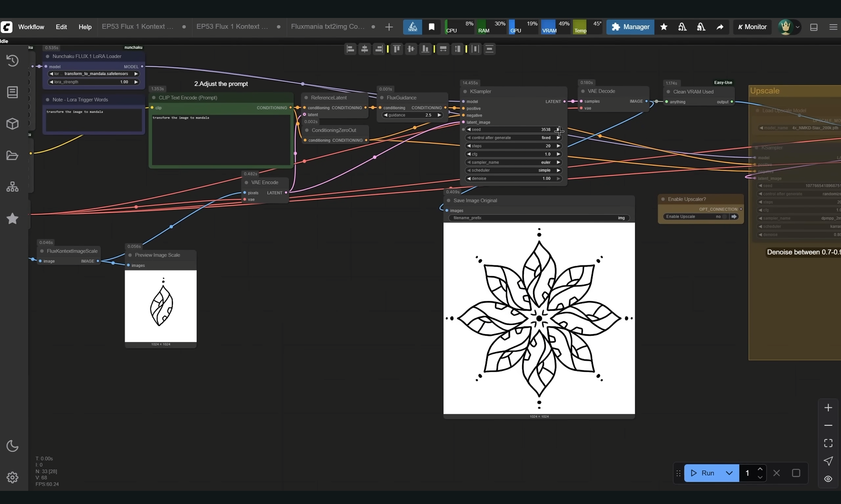Open the model library cube icon

tap(12, 124)
